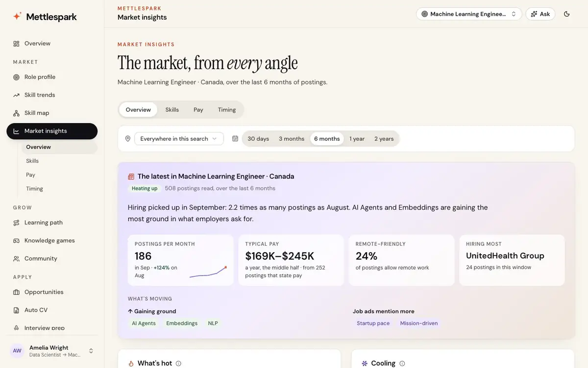Click the Community people icon

tap(16, 259)
